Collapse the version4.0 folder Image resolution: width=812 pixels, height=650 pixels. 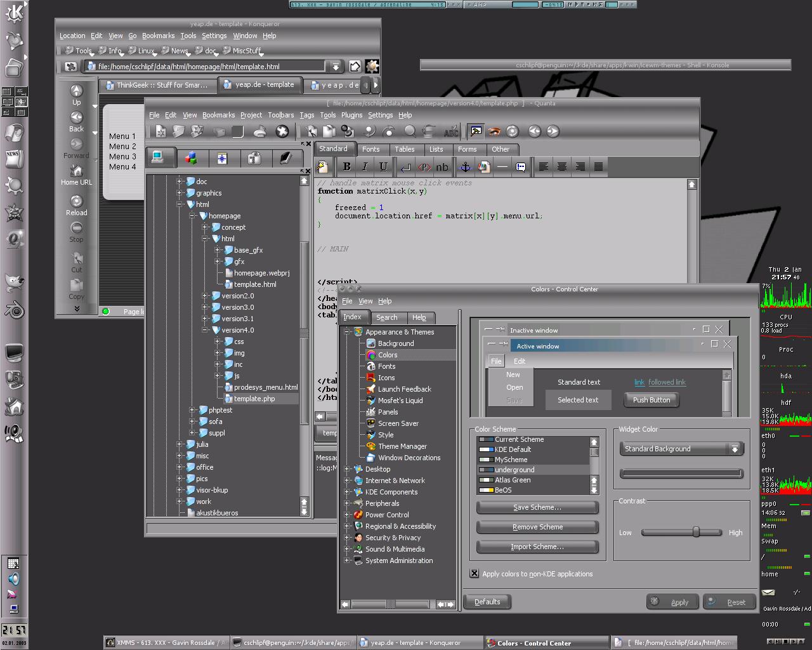[x=206, y=330]
